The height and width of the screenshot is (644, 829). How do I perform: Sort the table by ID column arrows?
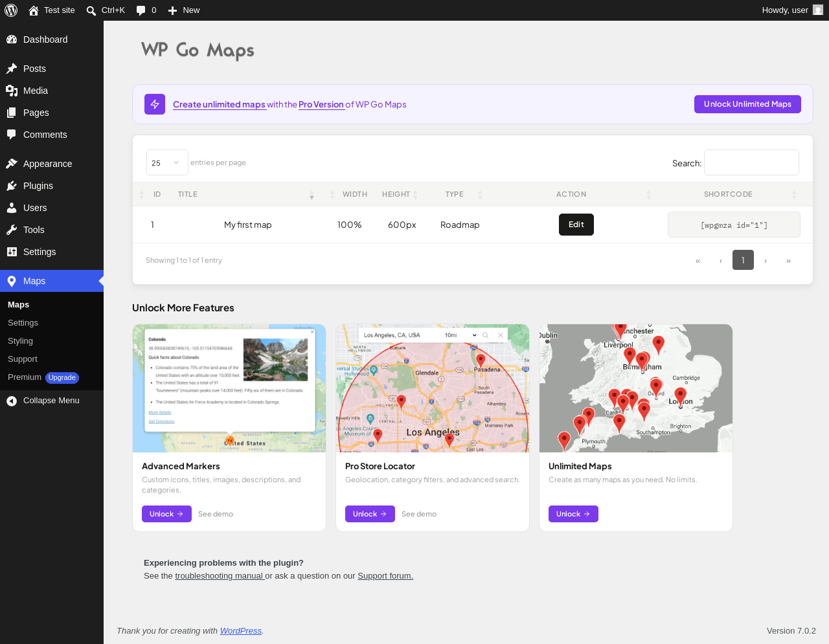[x=142, y=194]
